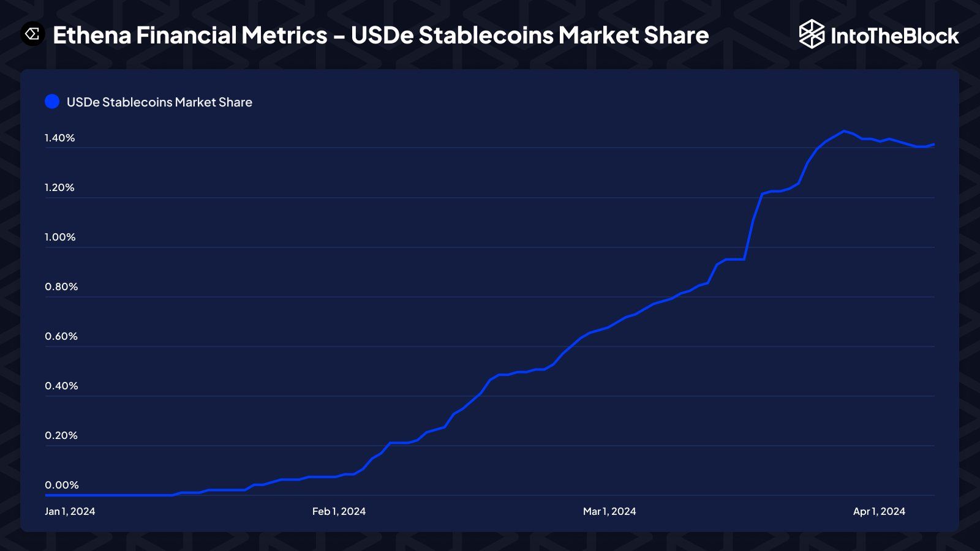This screenshot has width=980, height=551.
Task: Click the 0.80% y-axis label
Action: click(x=61, y=287)
